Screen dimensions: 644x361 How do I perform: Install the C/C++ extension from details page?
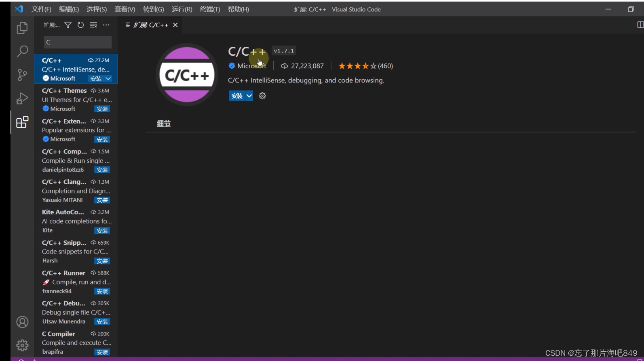point(237,96)
